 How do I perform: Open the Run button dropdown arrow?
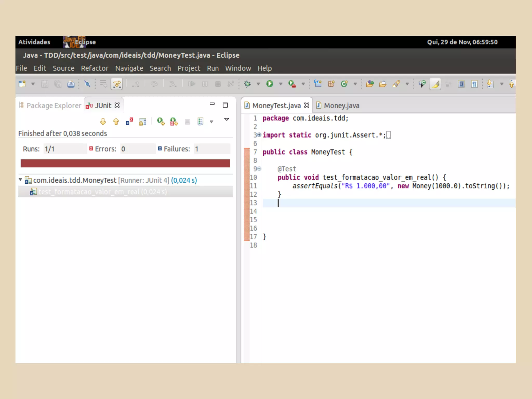281,84
